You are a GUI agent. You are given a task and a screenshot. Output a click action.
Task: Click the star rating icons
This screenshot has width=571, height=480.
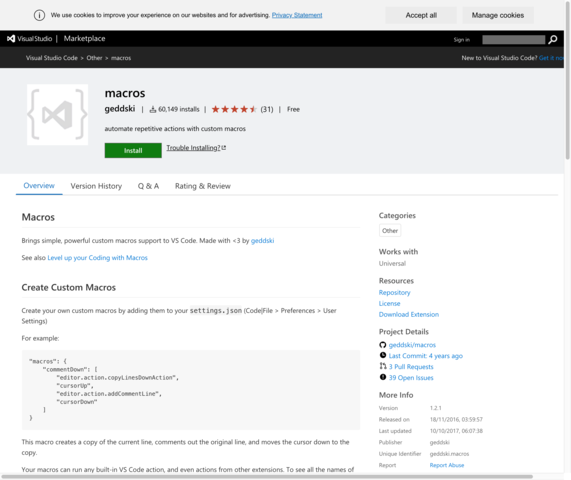pyautogui.click(x=234, y=109)
